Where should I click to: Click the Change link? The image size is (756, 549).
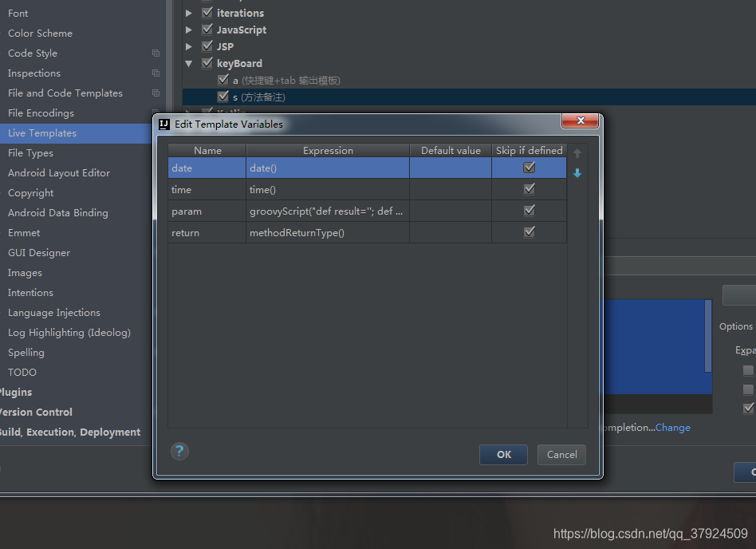(x=672, y=428)
